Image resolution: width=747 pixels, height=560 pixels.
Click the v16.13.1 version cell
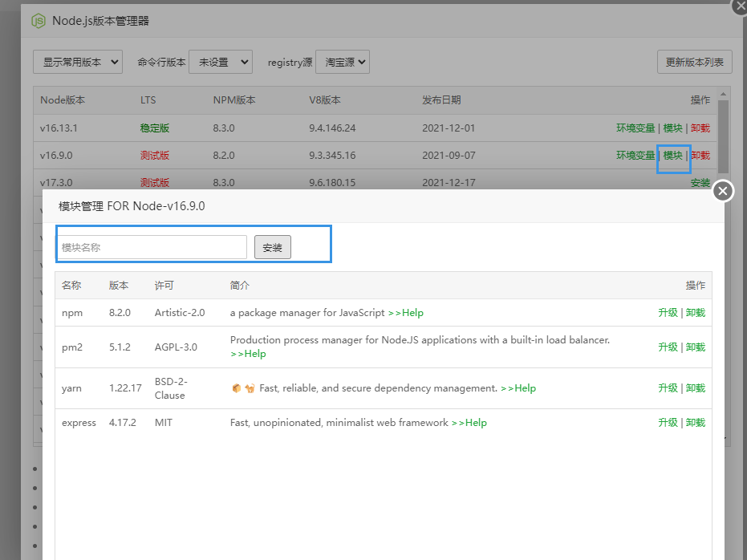59,128
